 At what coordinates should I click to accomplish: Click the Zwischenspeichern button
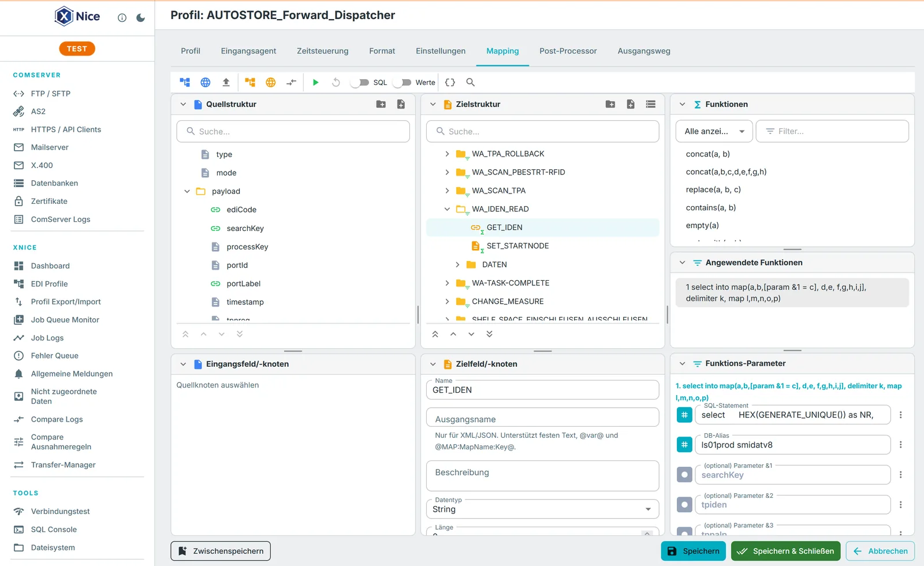221,551
